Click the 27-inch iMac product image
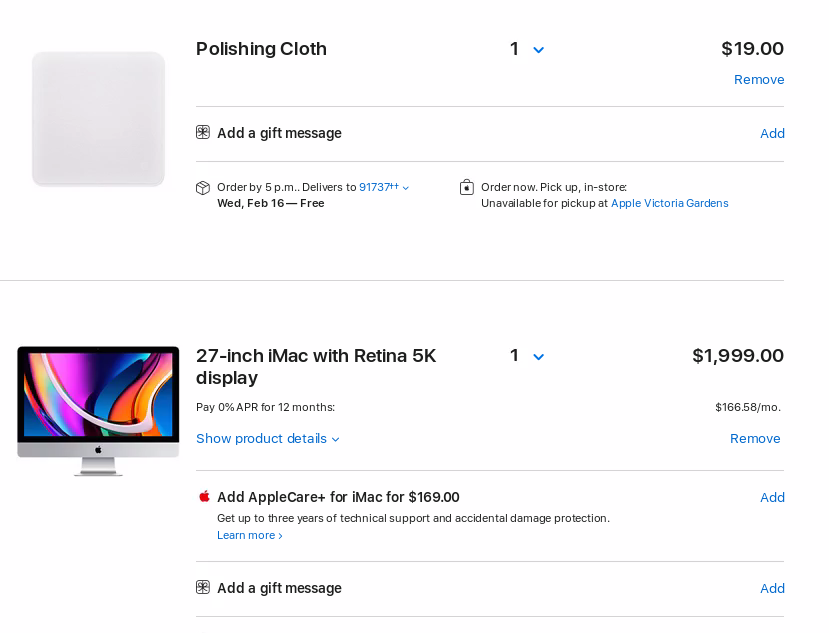The image size is (829, 633). coord(98,410)
